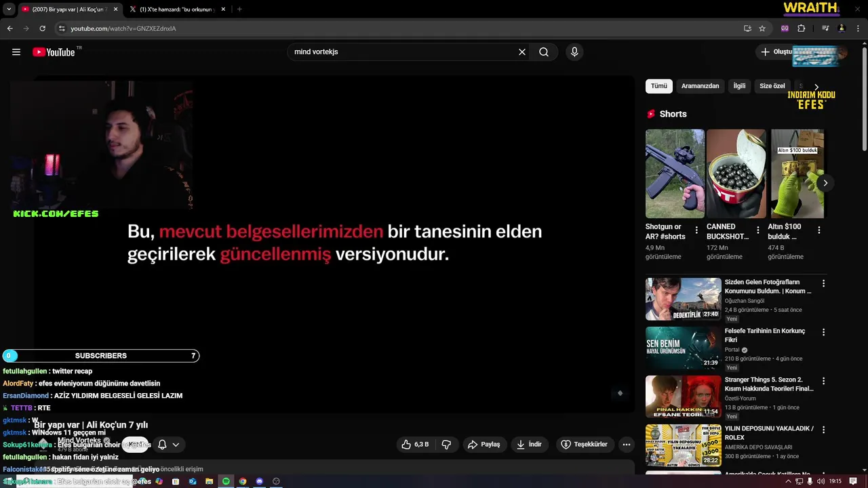868x488 pixels.
Task: Open the YouTube hamburger guide menu
Action: coord(16,52)
